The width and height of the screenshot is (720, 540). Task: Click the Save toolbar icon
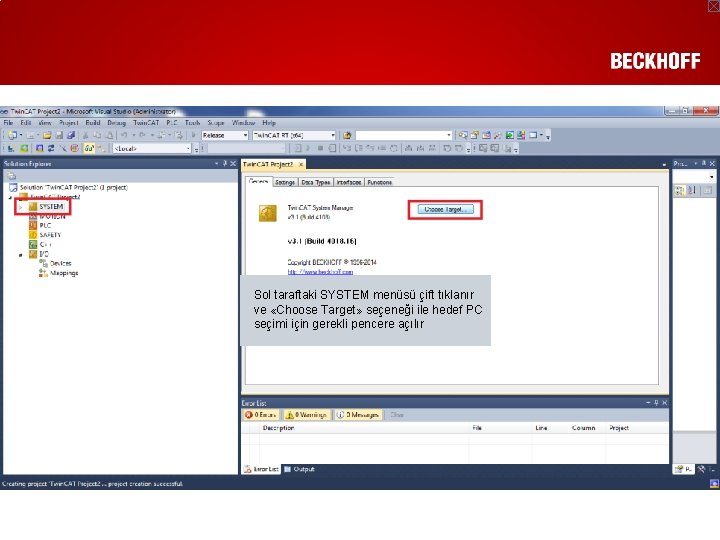(59, 135)
